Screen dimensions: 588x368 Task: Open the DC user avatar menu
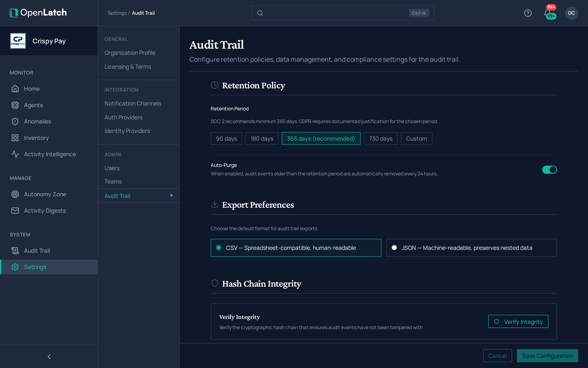coord(571,13)
